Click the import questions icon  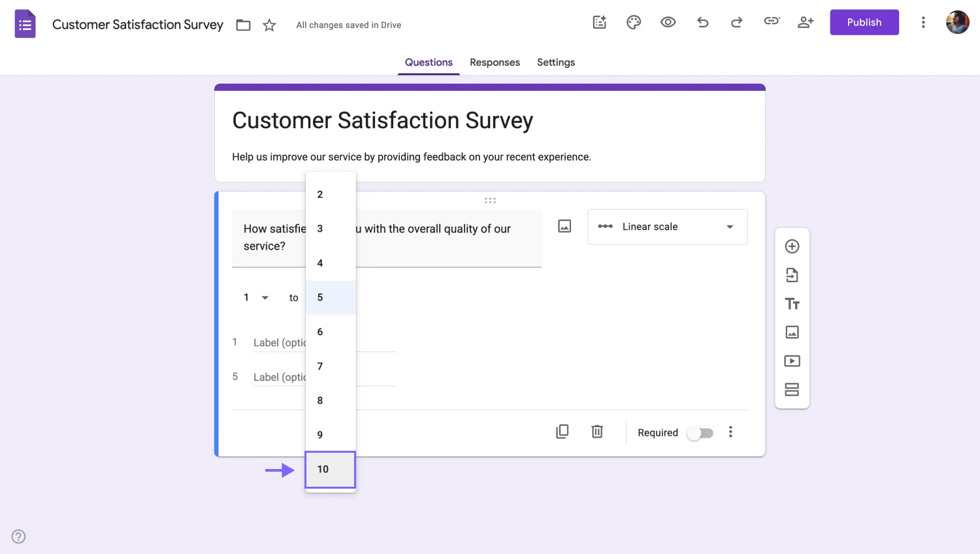click(792, 275)
